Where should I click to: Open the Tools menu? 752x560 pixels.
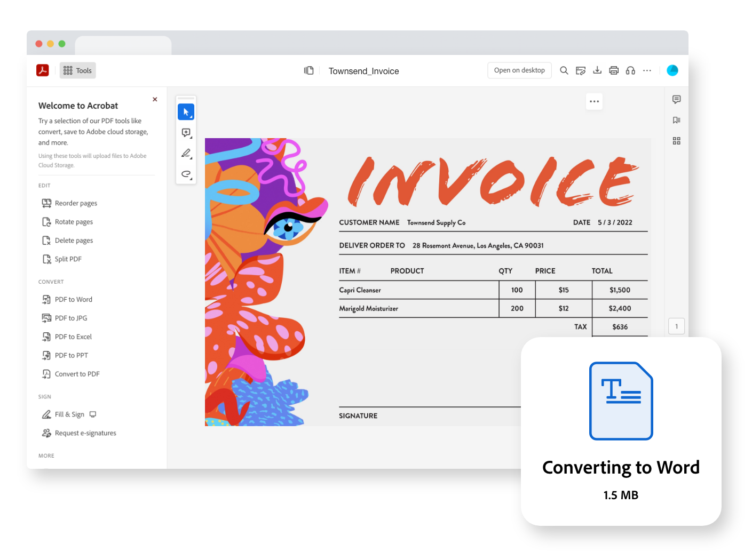tap(77, 70)
